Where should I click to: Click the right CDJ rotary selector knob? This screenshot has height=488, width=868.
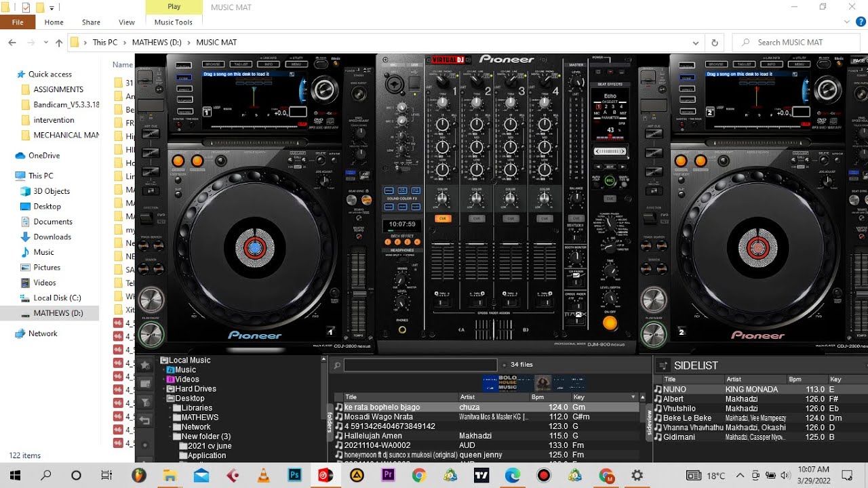(x=827, y=89)
